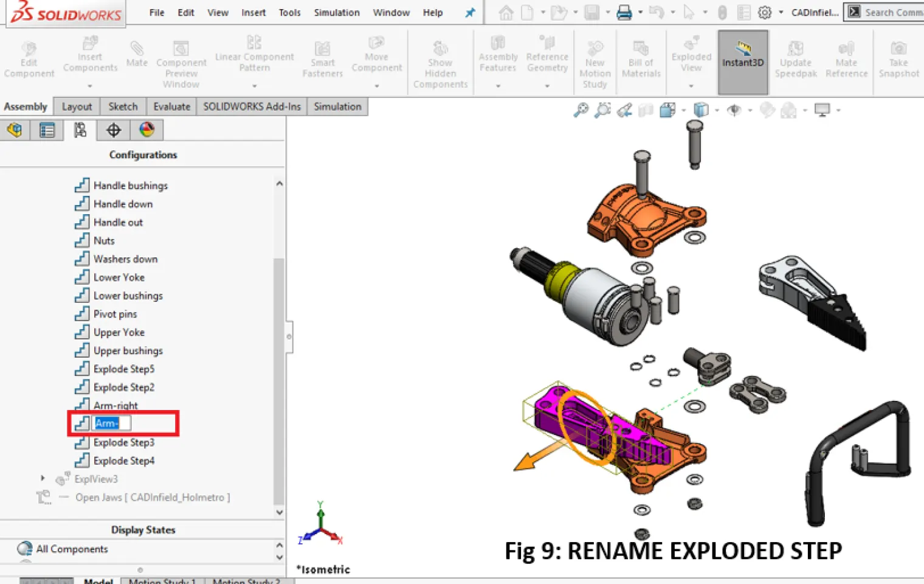This screenshot has height=584, width=924.
Task: Open the Print dropdown arrow
Action: [640, 12]
